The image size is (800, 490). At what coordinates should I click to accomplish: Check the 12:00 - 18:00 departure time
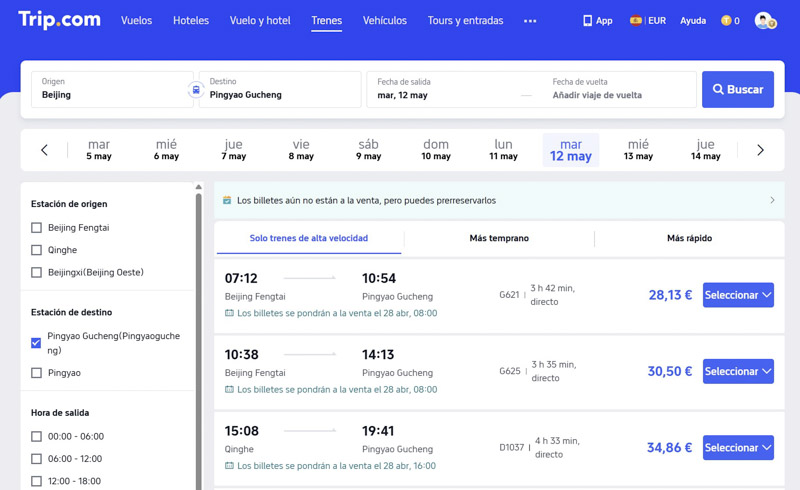[36, 481]
